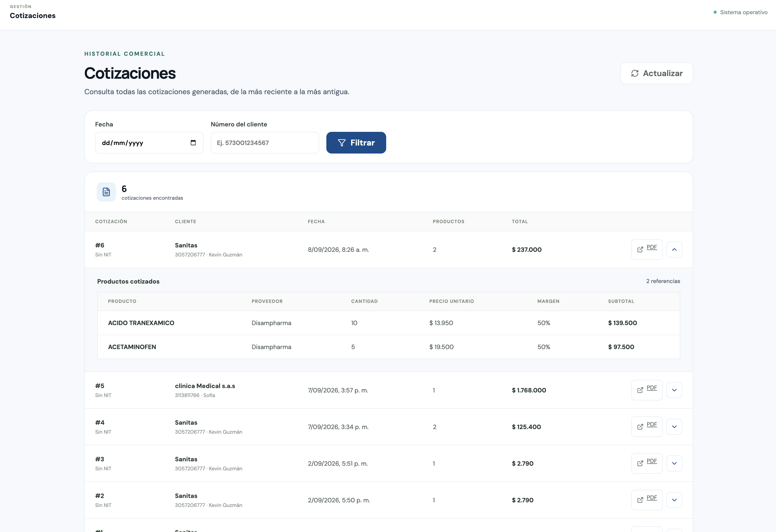This screenshot has width=776, height=532.
Task: Collapse quotation #6 details chevron
Action: click(x=674, y=249)
